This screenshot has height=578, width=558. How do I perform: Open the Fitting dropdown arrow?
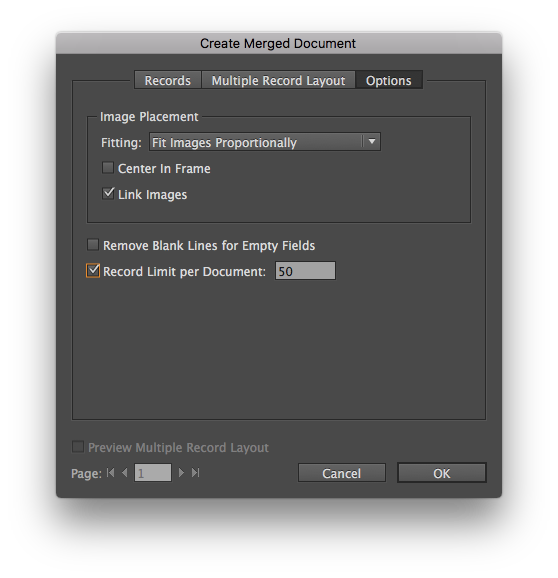[372, 142]
